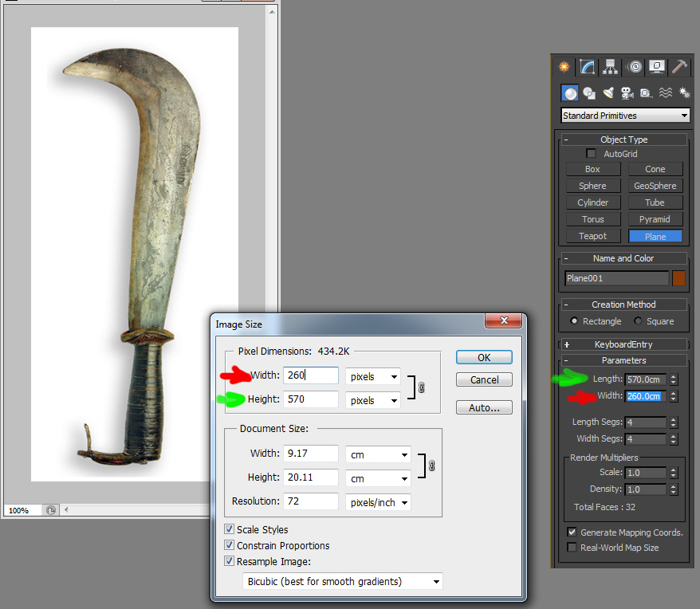Toggle Generate Mapping Coords checkbox

pos(572,532)
